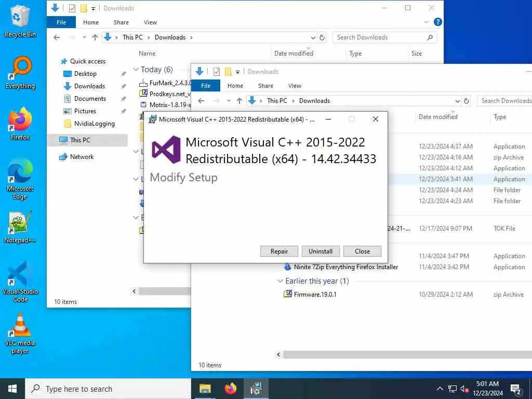This screenshot has width=532, height=399.
Task: Open the View tab in back Downloads window
Action: pos(150,22)
